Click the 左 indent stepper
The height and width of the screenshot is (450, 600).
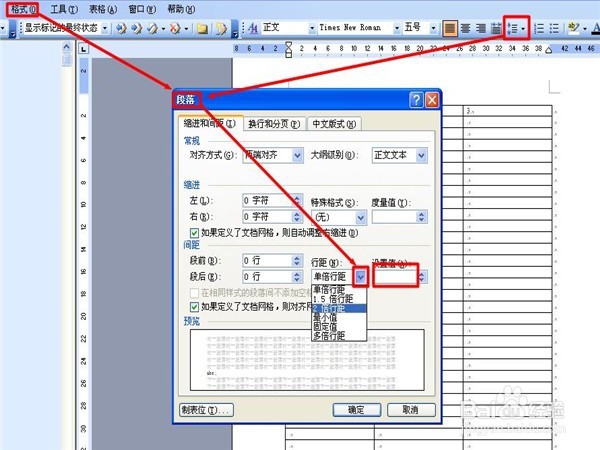pyautogui.click(x=297, y=200)
